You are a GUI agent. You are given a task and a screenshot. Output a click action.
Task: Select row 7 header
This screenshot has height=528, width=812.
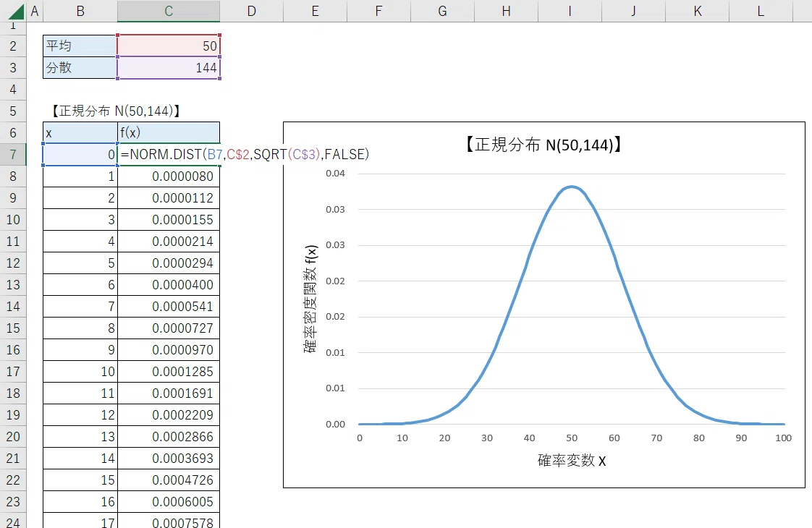pyautogui.click(x=13, y=154)
